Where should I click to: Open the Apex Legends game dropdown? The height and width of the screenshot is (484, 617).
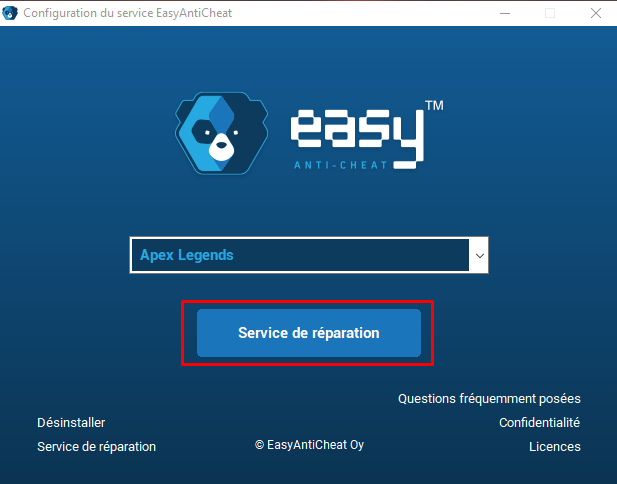tap(309, 255)
